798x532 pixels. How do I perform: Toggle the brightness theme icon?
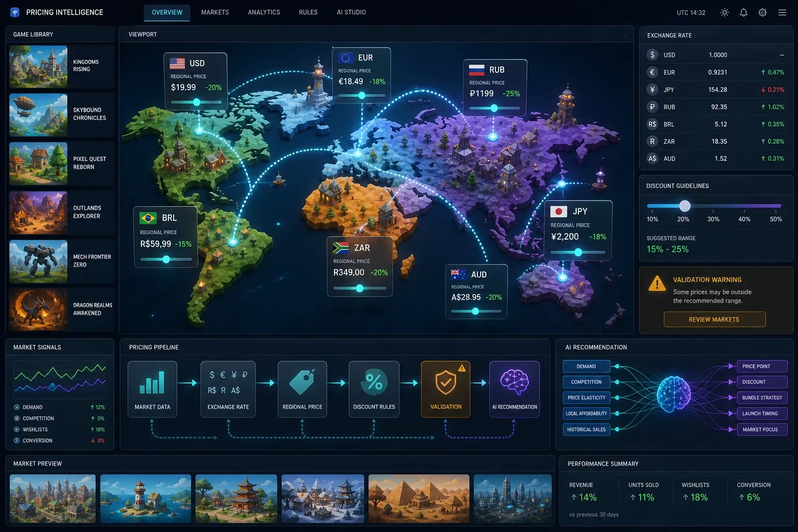click(724, 12)
